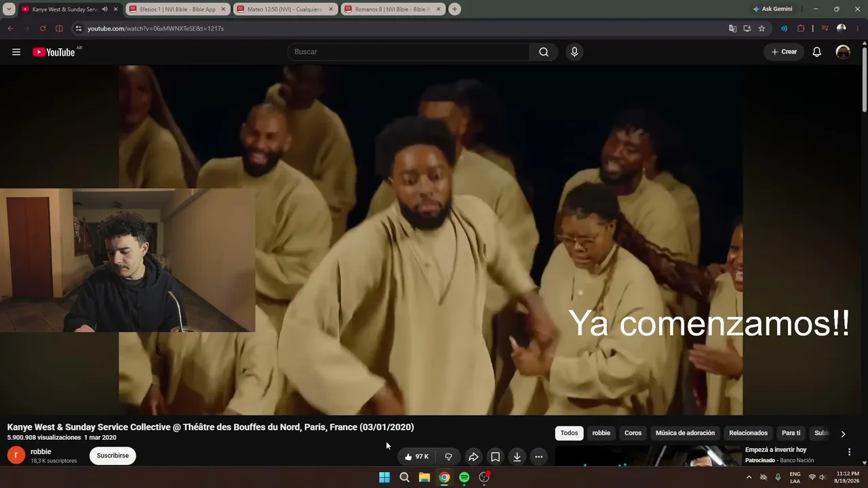Click the Chrome address bar URL
868x488 pixels.
point(155,28)
